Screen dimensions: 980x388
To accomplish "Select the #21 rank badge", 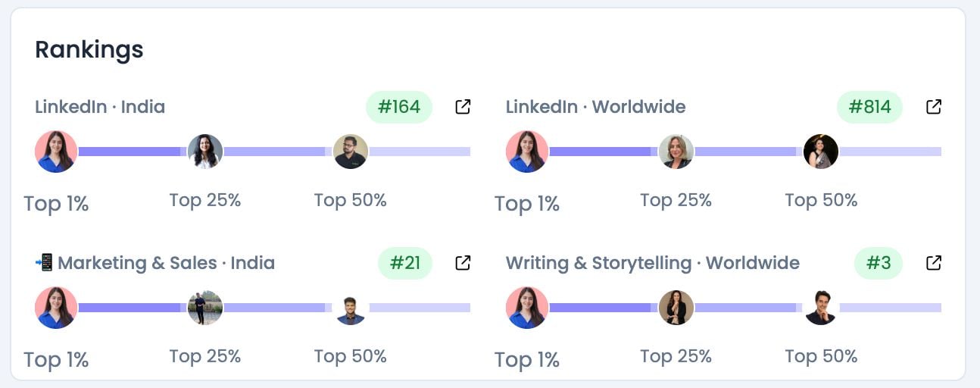I will pyautogui.click(x=405, y=263).
